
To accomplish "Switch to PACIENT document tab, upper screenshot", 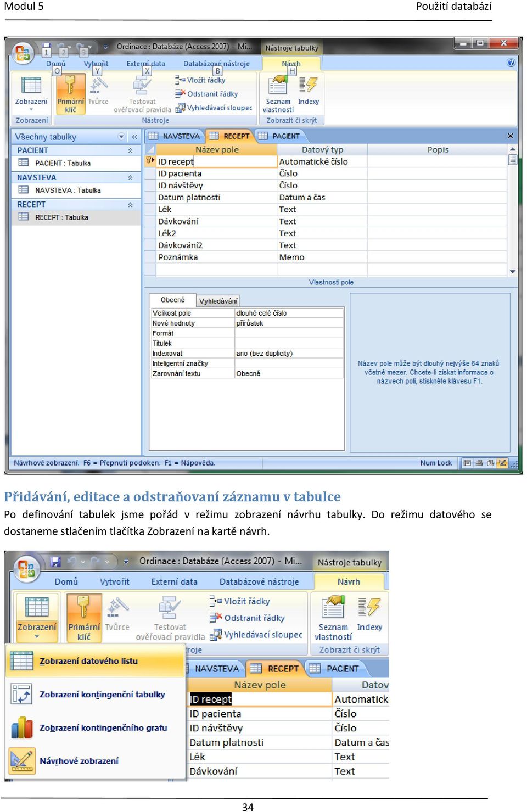I will tap(280, 136).
